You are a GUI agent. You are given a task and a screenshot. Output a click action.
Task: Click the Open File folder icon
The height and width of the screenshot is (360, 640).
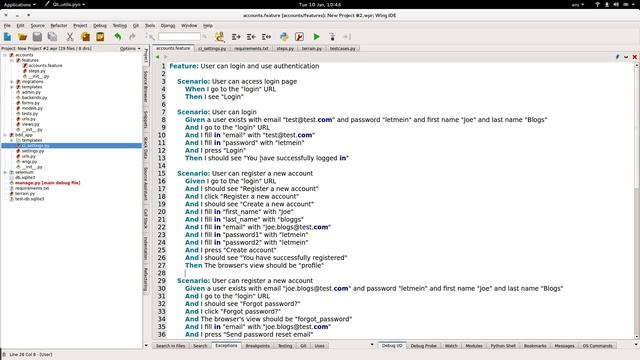[22, 37]
